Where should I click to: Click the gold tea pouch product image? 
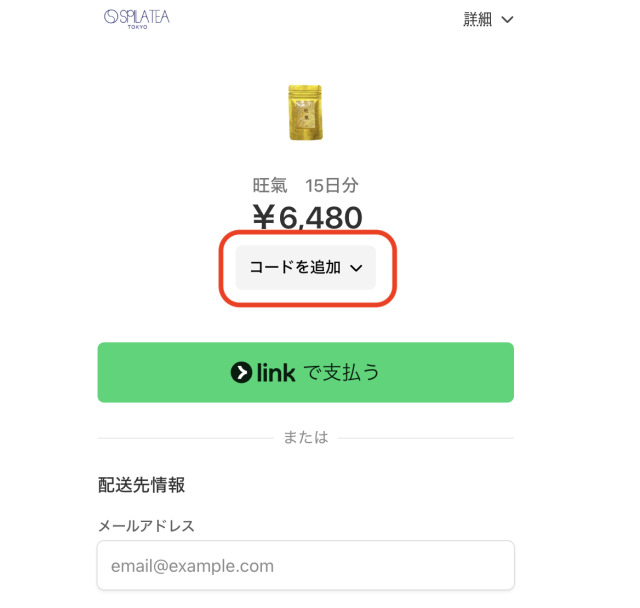tap(305, 112)
